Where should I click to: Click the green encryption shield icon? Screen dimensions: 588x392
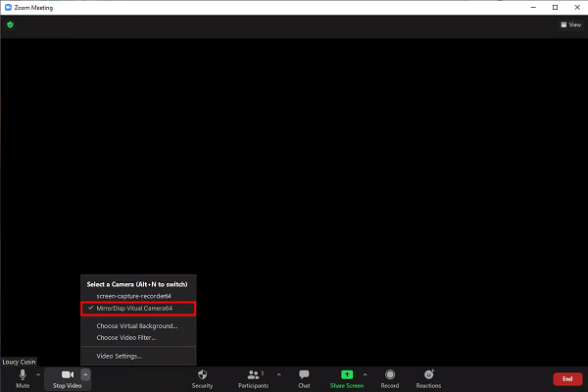coord(10,24)
